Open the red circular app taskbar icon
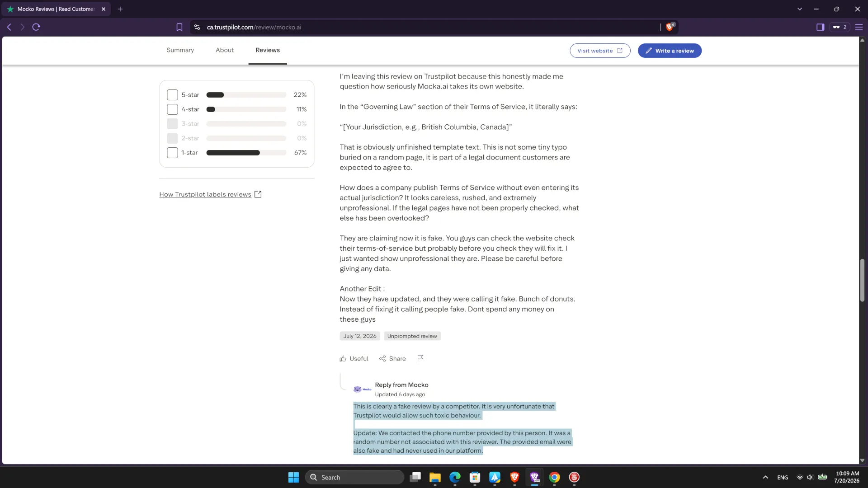The image size is (868, 488). click(574, 477)
